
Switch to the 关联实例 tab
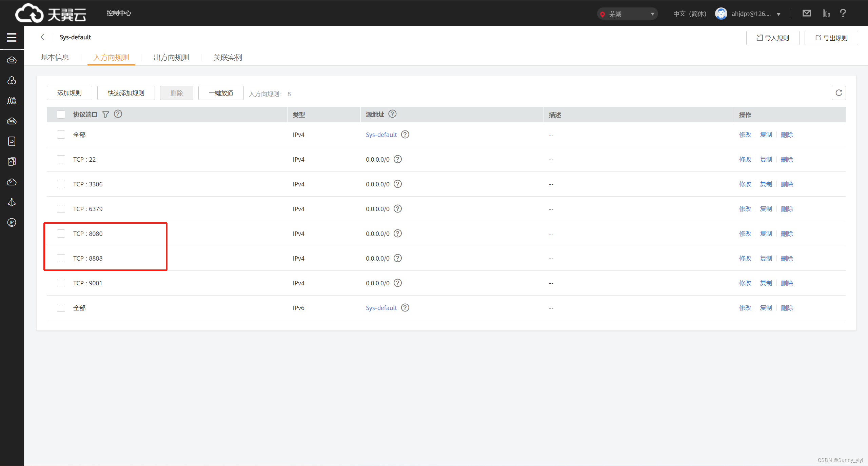tap(228, 58)
